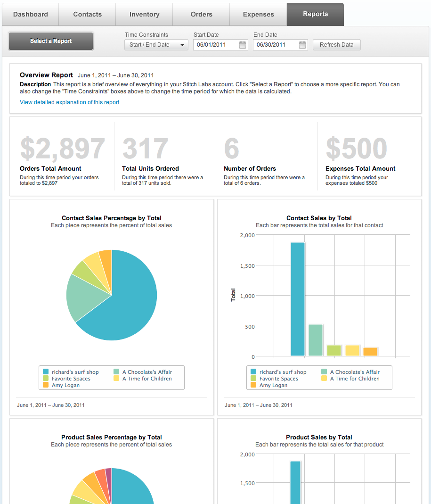Click the Overview Report heading
431x504 pixels.
(46, 75)
